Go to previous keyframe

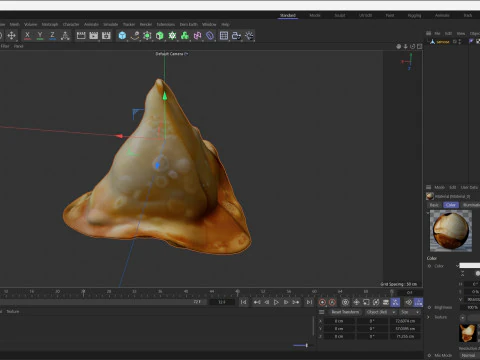(257, 302)
